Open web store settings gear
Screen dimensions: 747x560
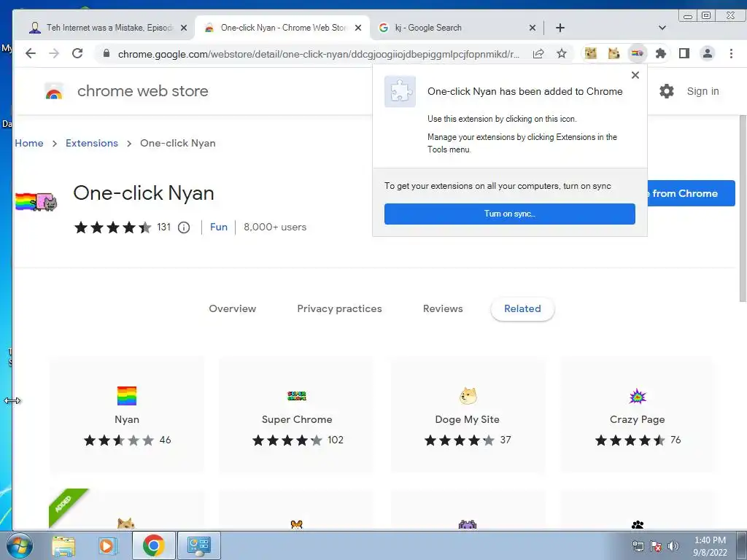point(667,91)
